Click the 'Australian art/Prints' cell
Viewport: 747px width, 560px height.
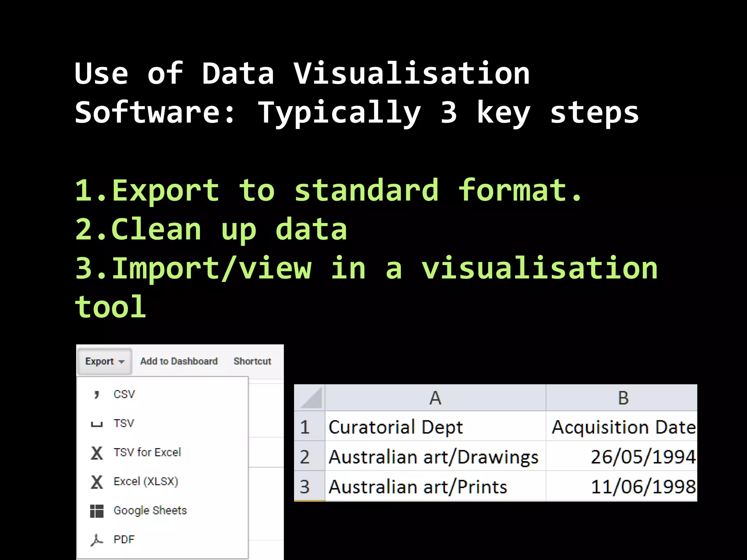tap(435, 486)
